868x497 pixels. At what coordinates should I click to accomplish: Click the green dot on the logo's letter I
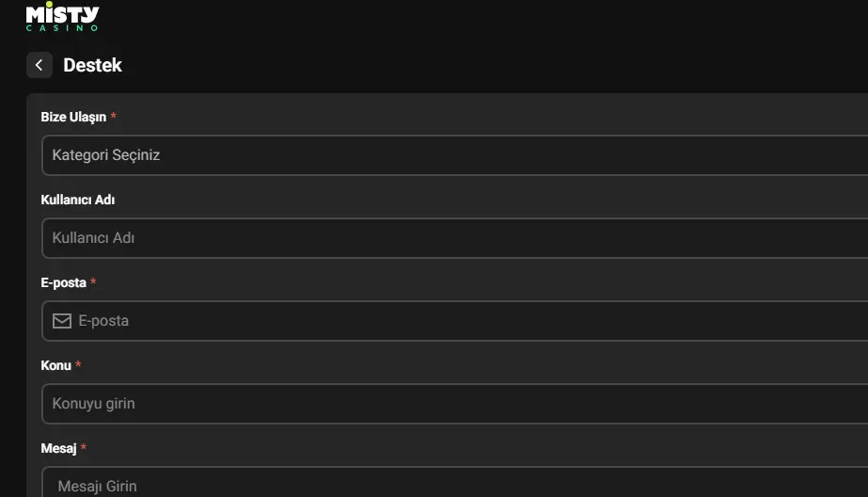click(49, 4)
